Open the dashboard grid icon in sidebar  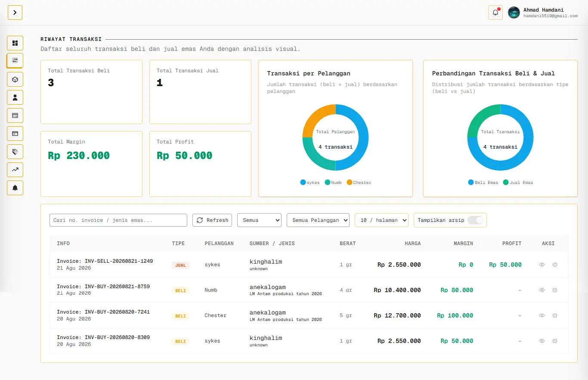[15, 43]
